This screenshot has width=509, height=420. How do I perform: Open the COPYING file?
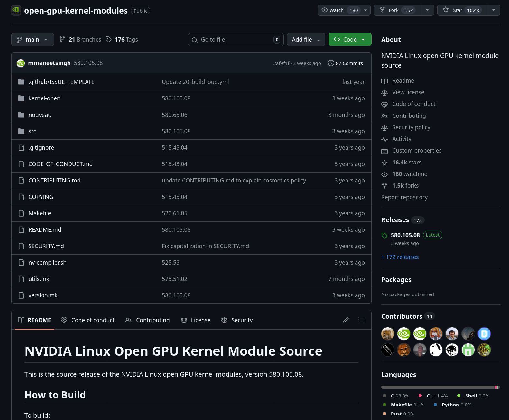[41, 197]
